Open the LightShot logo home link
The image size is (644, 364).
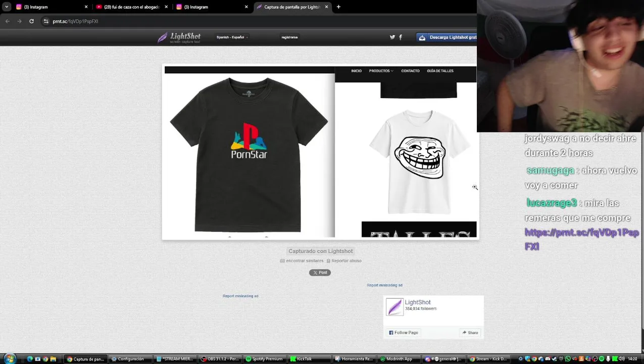click(x=179, y=37)
